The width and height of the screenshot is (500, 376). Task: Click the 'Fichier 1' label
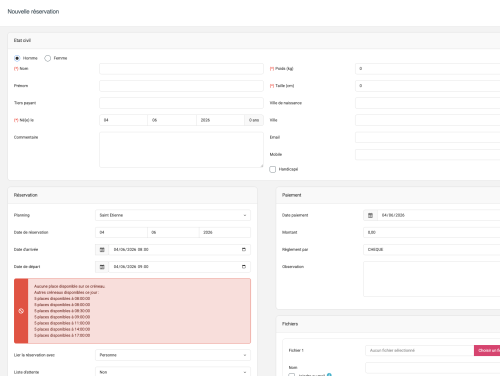pos(296,351)
